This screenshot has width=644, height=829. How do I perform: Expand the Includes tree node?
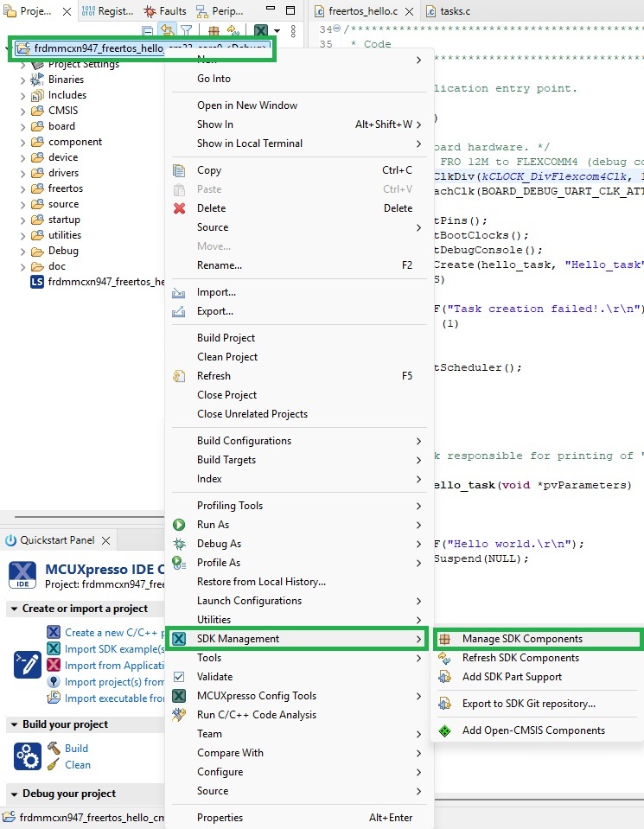[22, 96]
